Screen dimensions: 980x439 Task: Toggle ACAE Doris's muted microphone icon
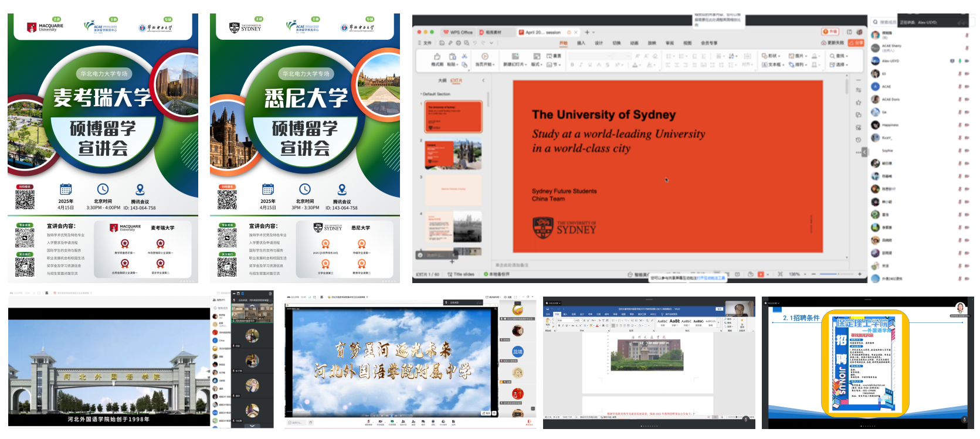click(960, 100)
